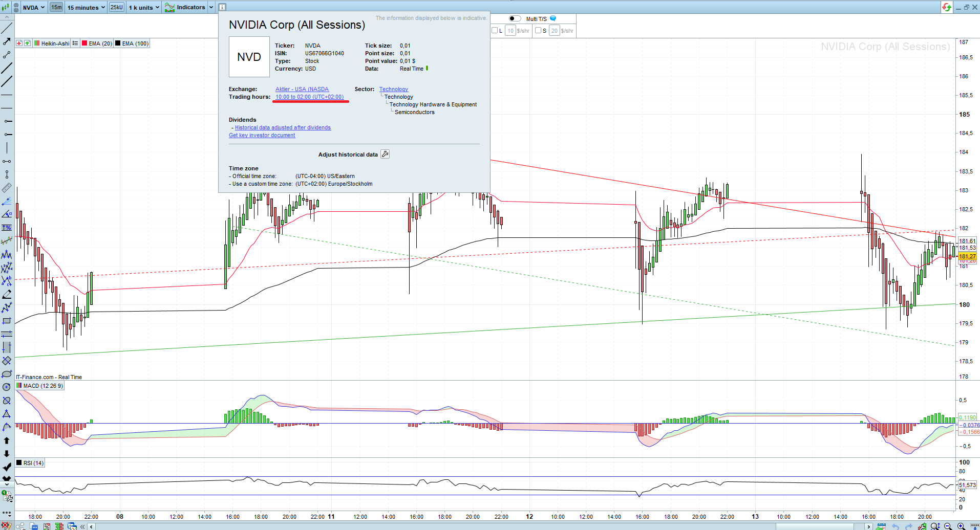Click the red EMA (20) color swatch
Screen dimensions: 980x530
coord(84,43)
